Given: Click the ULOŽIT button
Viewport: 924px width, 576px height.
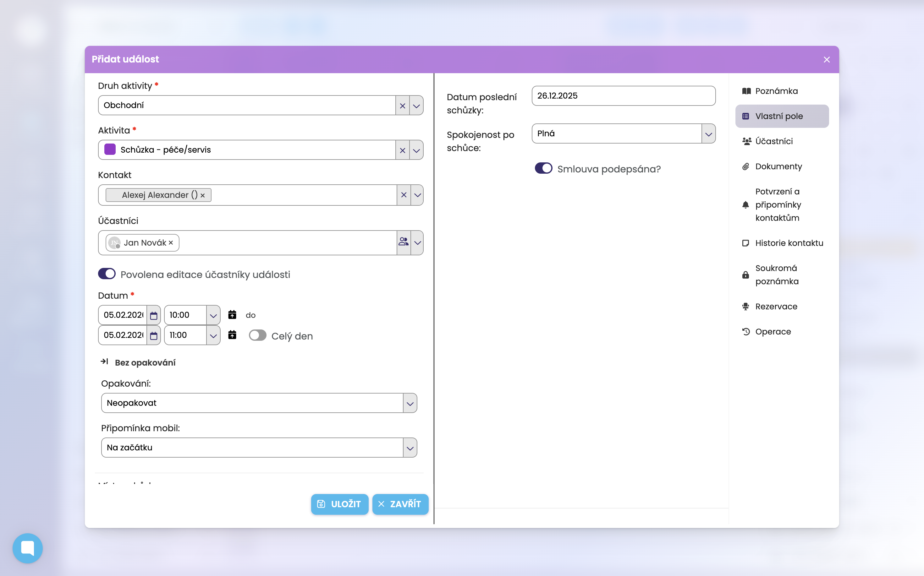Looking at the screenshot, I should tap(339, 504).
